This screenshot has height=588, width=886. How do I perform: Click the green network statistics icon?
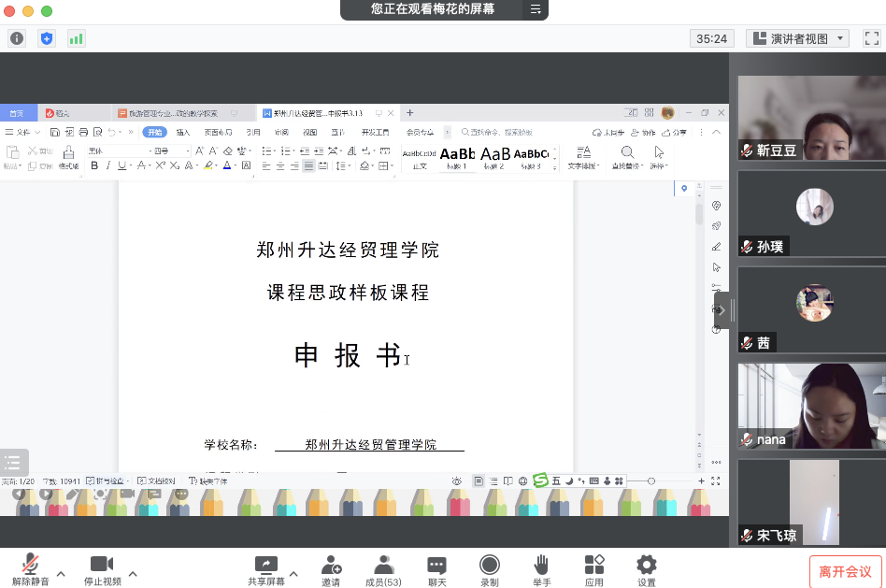[x=76, y=38]
